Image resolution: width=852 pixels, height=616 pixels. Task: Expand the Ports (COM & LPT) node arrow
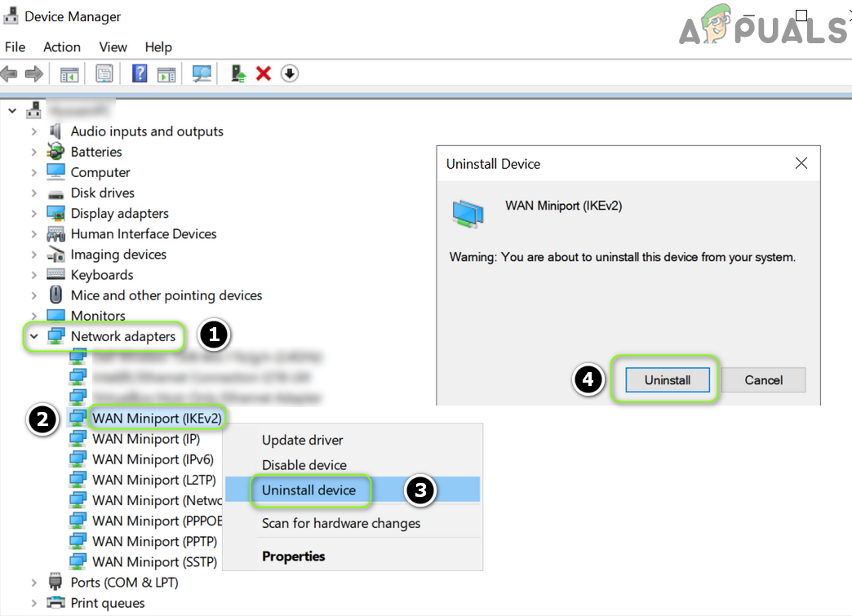[33, 583]
